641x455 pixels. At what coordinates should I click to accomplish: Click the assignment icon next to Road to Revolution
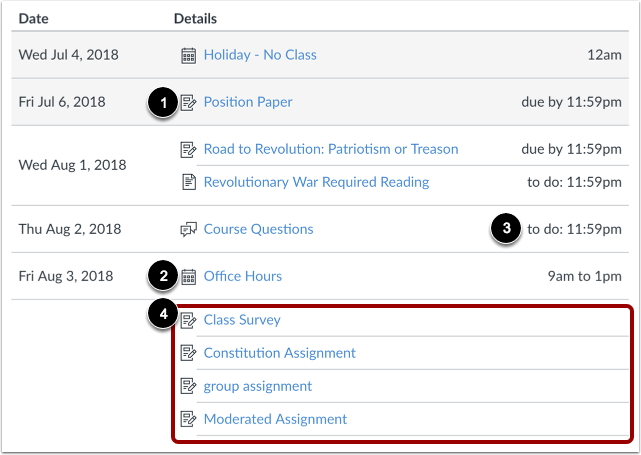[x=188, y=150]
